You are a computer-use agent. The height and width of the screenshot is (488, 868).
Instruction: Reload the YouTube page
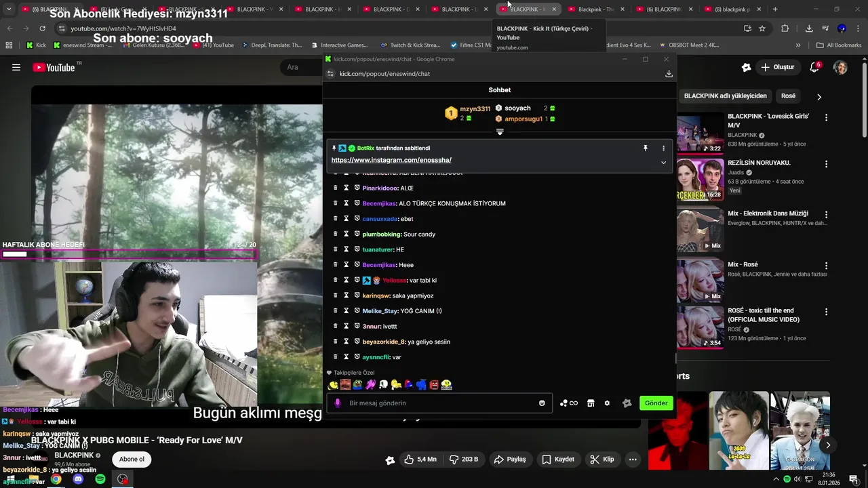(42, 28)
